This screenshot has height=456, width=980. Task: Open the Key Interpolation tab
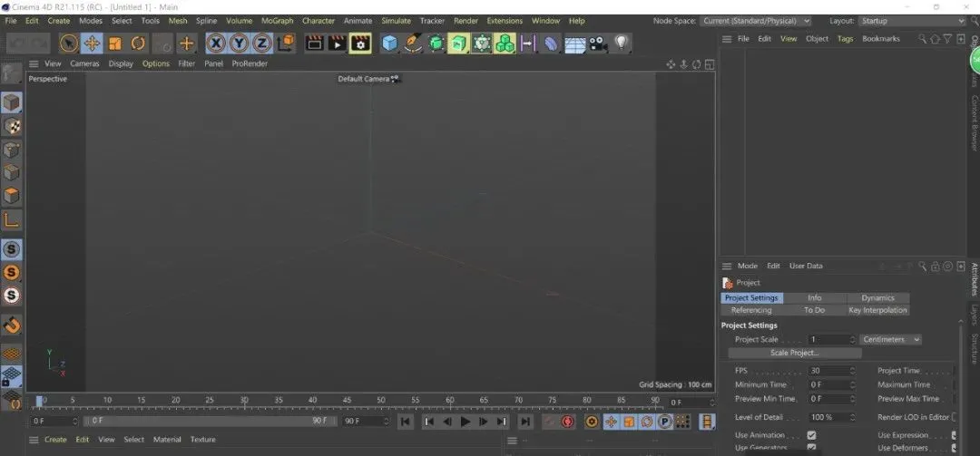click(877, 310)
